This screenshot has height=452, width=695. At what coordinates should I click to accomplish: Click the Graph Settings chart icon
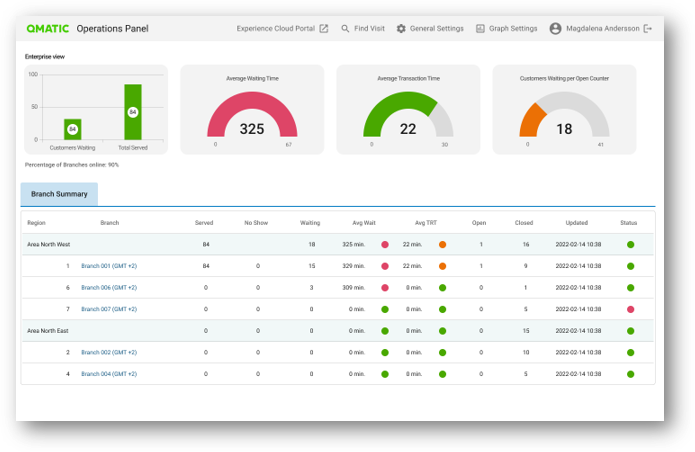(x=480, y=29)
